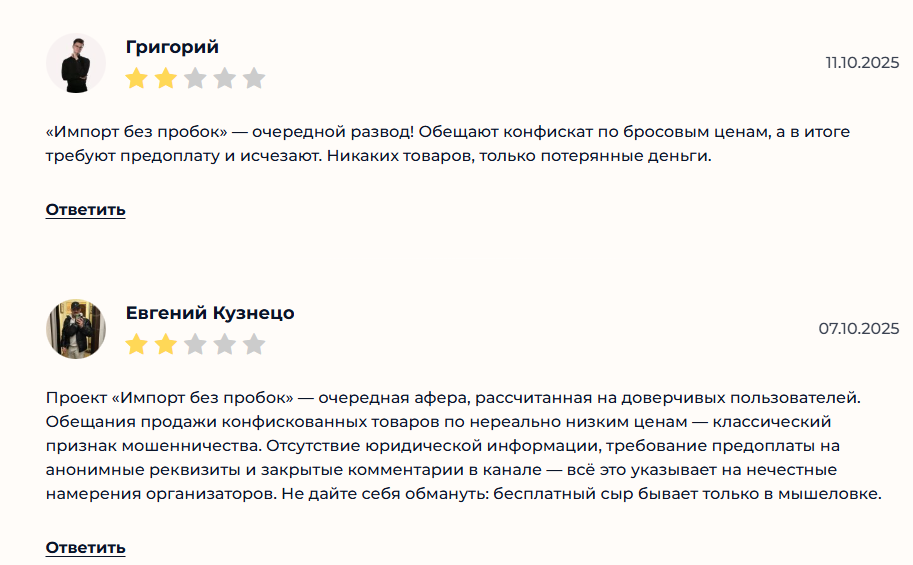Click the fourth star in Григорий's rating
The width and height of the screenshot is (913, 565).
coord(225,78)
